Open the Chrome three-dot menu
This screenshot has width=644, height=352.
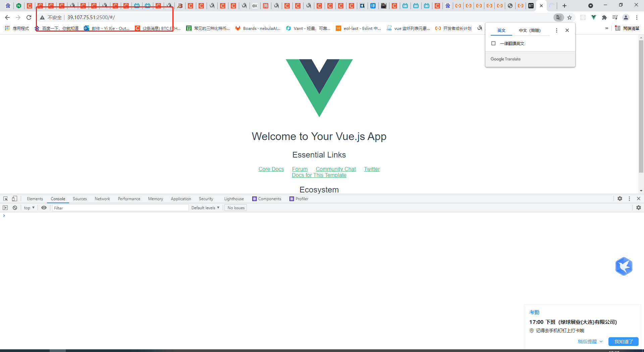tap(637, 17)
